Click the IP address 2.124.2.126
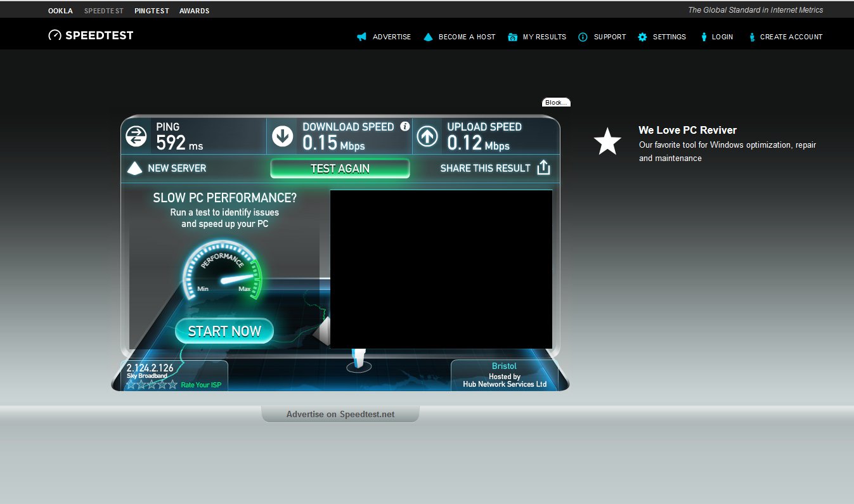This screenshot has width=854, height=504. tap(150, 368)
